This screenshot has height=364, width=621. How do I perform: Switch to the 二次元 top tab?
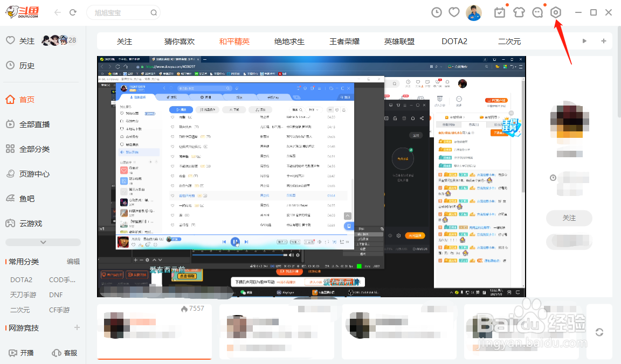pyautogui.click(x=509, y=41)
